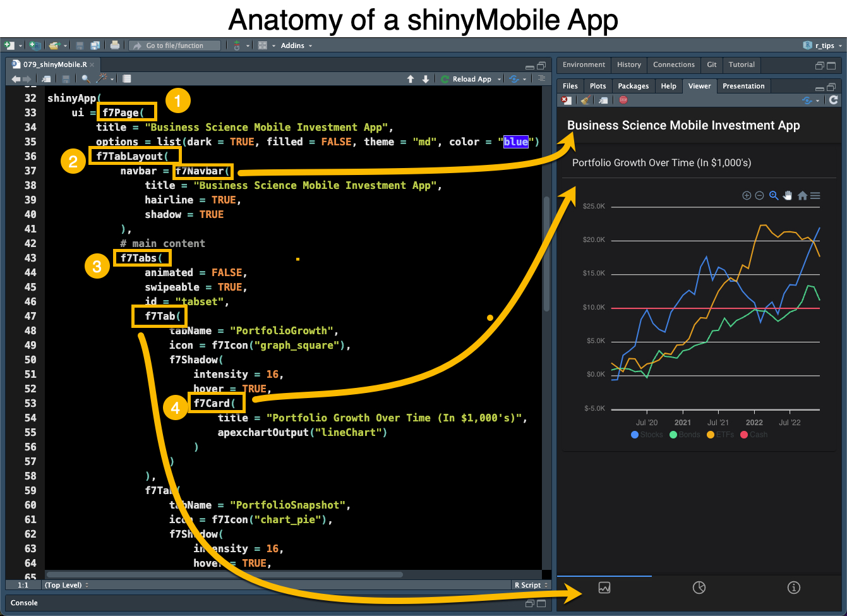
Task: Toggle Bonds series in chart legend
Action: click(x=685, y=435)
